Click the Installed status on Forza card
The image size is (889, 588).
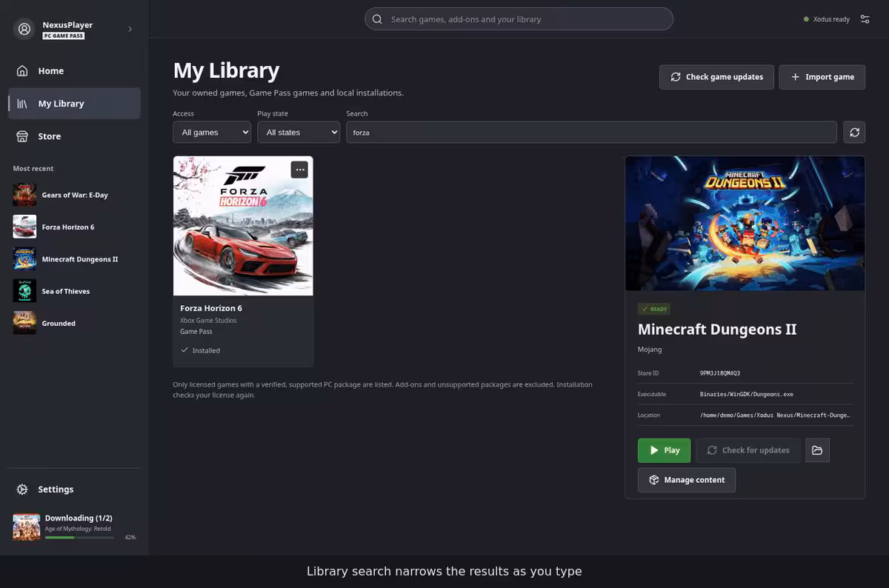(x=200, y=350)
